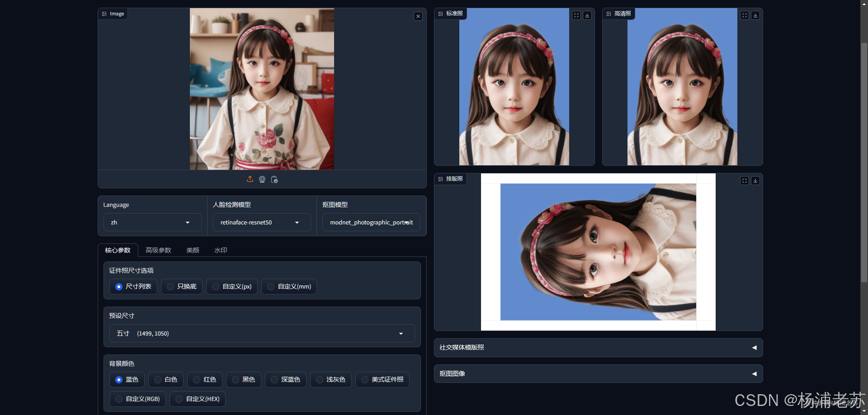Click the 标准照 label icon
This screenshot has height=415, width=868.
click(441, 14)
